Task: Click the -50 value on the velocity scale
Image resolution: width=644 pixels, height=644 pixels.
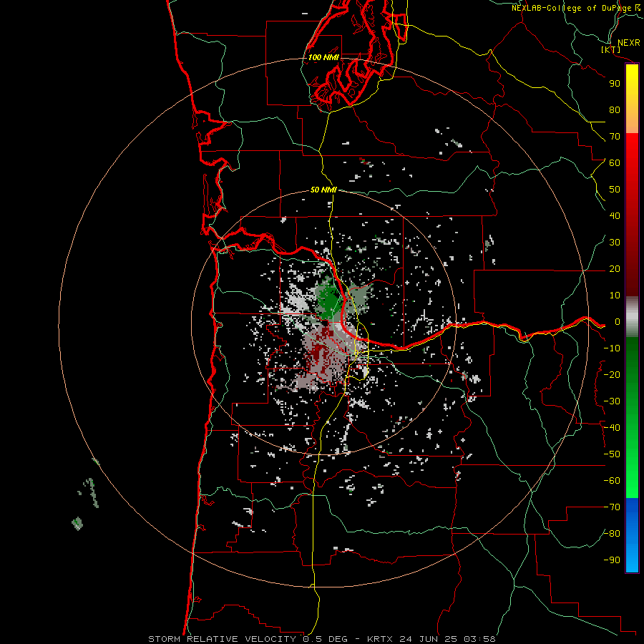Action: tap(612, 454)
